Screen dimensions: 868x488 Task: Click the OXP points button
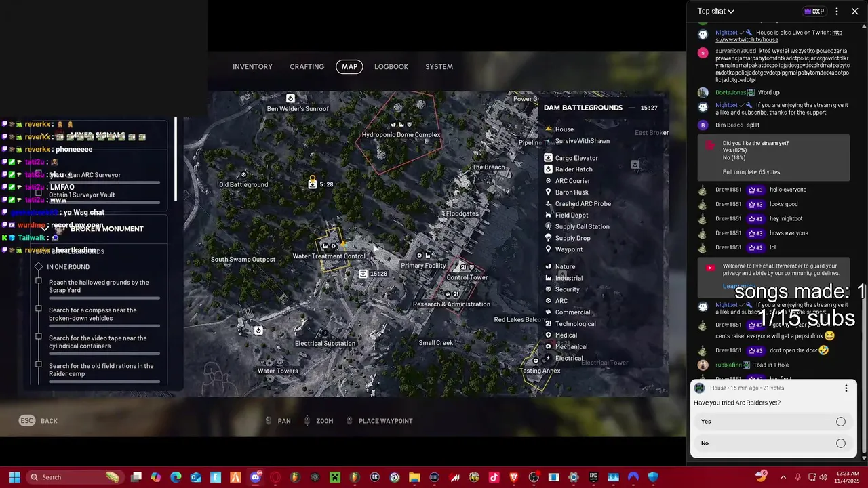[814, 11]
